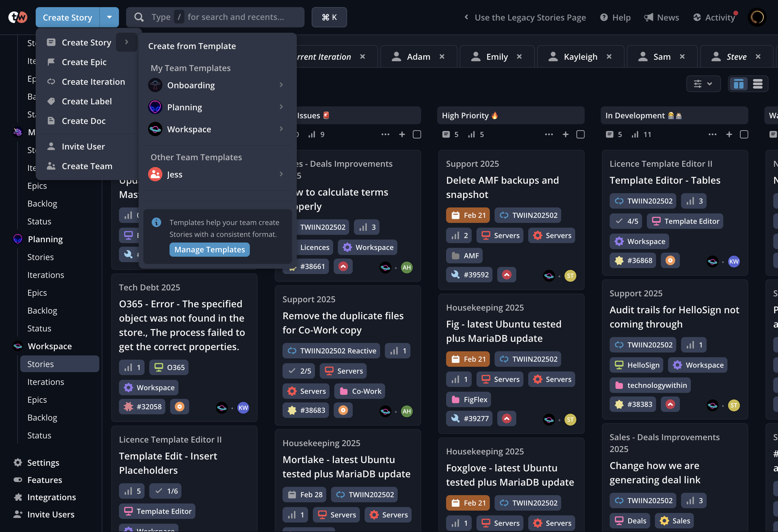Add a story to High Priority column
Image resolution: width=778 pixels, height=532 pixels.
click(x=565, y=134)
